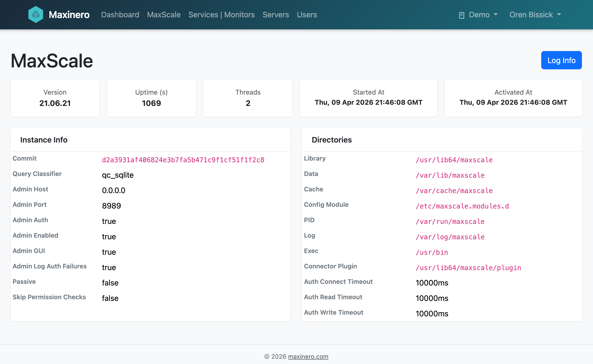
Task: Click the Version 21.06.21 card
Action: [x=55, y=98]
